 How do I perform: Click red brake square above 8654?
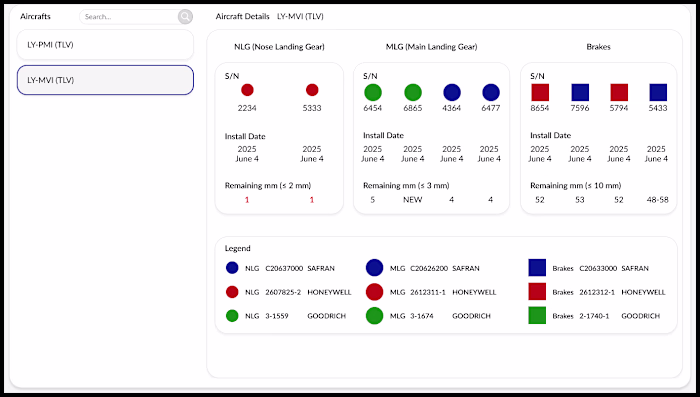coord(540,92)
